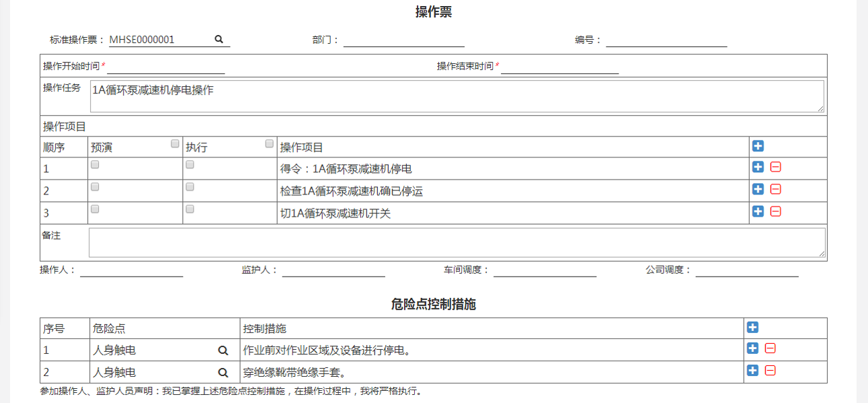
Task: Delete row 作业前对作业区域及设备进行停电 with minus icon
Action: [x=771, y=349]
